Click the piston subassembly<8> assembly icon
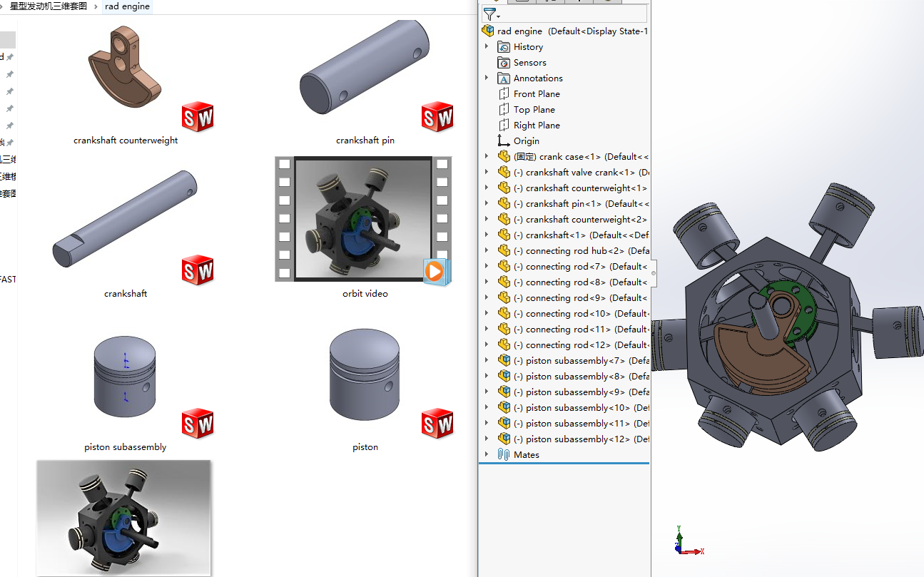 point(504,376)
